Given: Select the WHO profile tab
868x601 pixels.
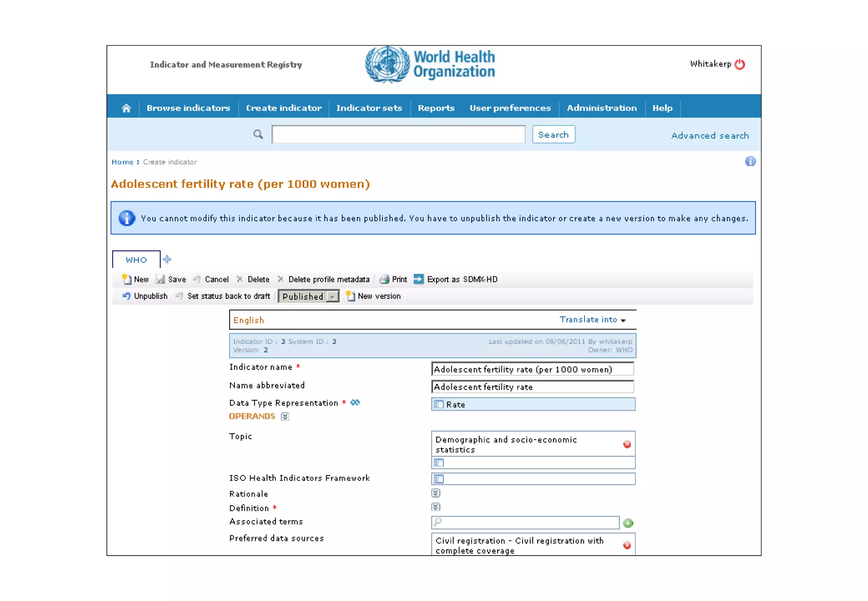Looking at the screenshot, I should click(136, 260).
